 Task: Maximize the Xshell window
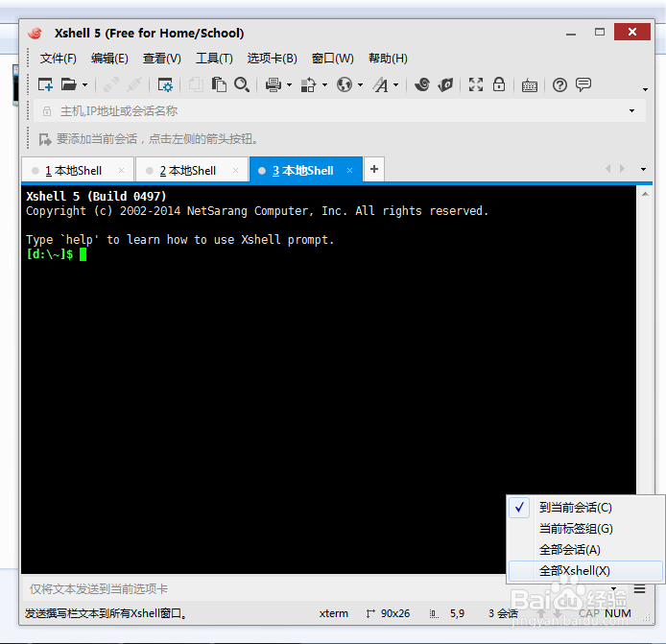tap(600, 32)
